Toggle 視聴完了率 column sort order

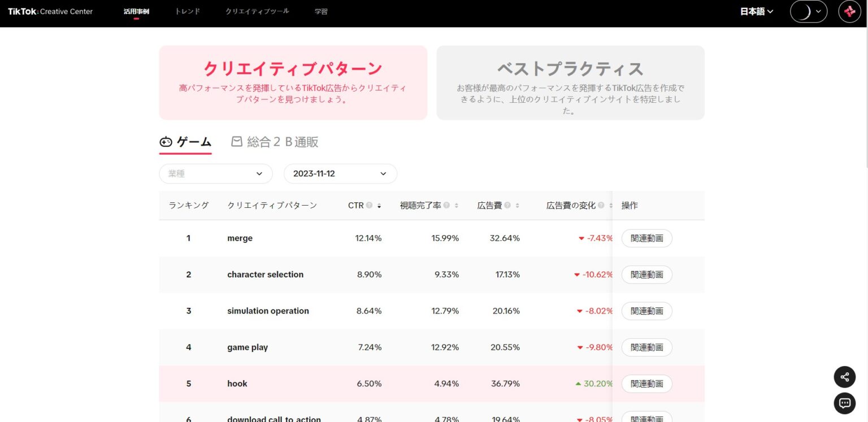(x=457, y=205)
